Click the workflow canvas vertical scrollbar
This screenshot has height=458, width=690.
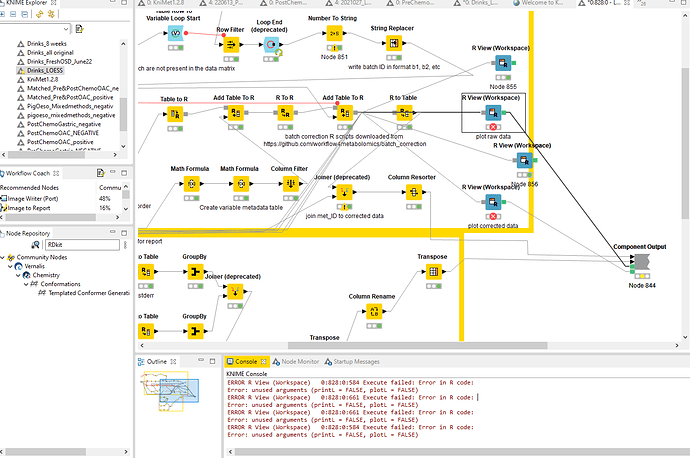685,143
